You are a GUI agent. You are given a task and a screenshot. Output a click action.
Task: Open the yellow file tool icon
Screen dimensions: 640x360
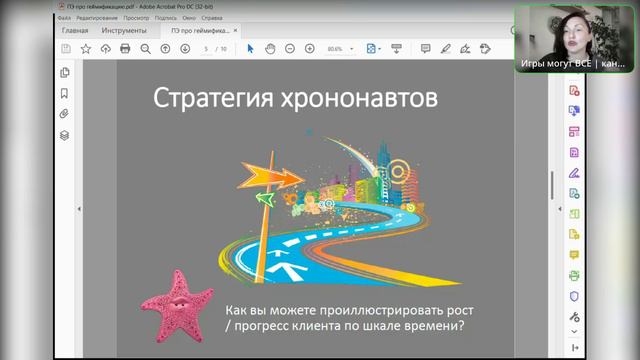pos(574,234)
